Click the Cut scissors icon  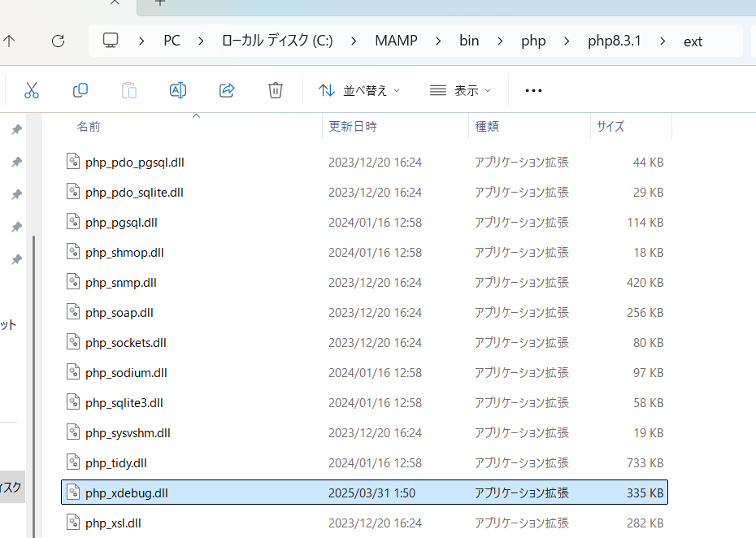click(32, 90)
